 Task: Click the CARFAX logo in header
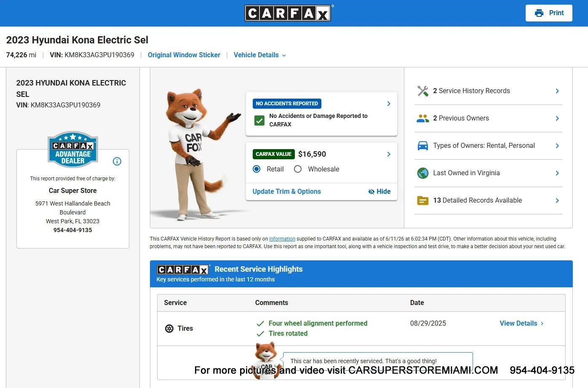[289, 13]
